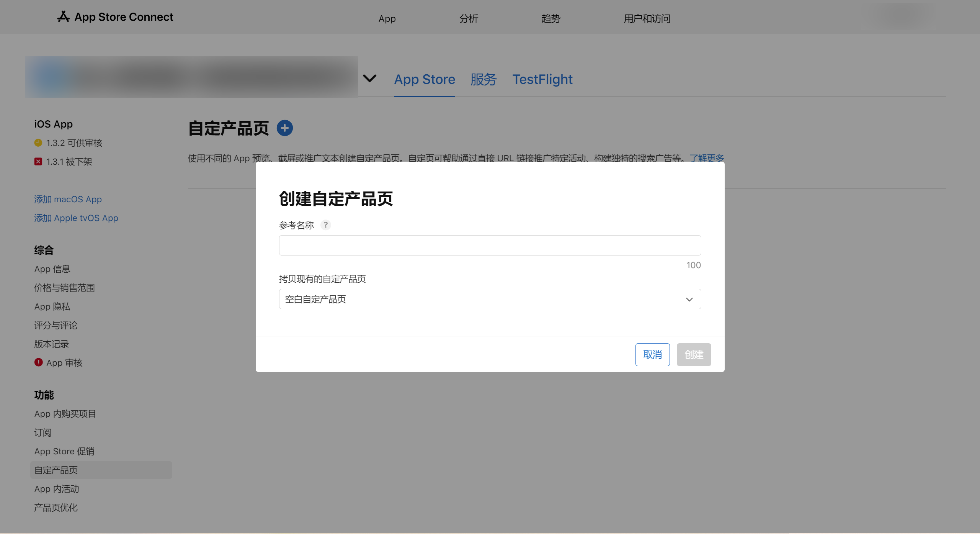
Task: Click the red X icon for 1.3.1
Action: click(38, 162)
